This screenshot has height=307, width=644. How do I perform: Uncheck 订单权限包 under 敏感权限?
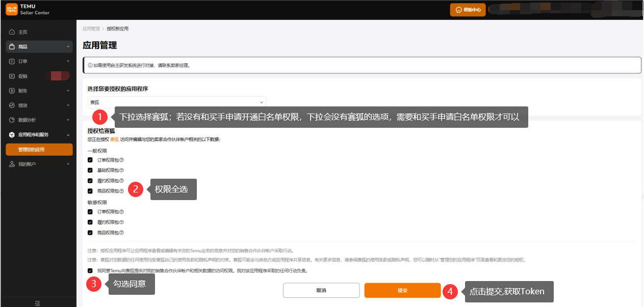[90, 212]
